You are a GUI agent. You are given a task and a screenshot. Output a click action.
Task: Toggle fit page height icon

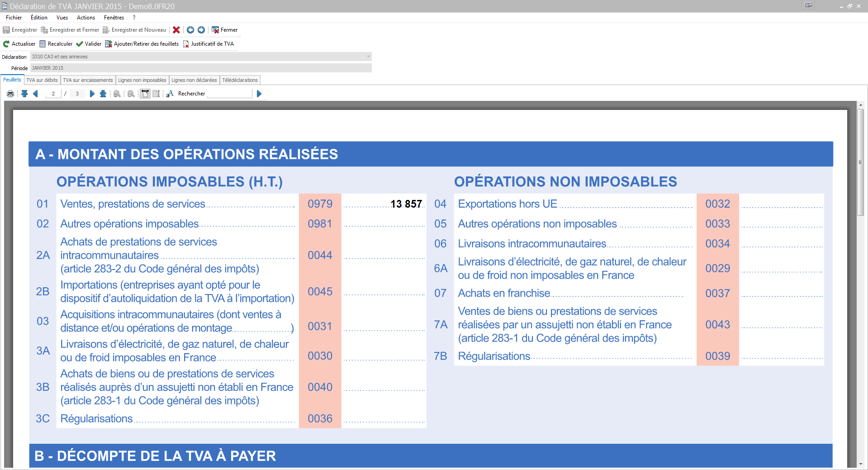click(x=156, y=94)
